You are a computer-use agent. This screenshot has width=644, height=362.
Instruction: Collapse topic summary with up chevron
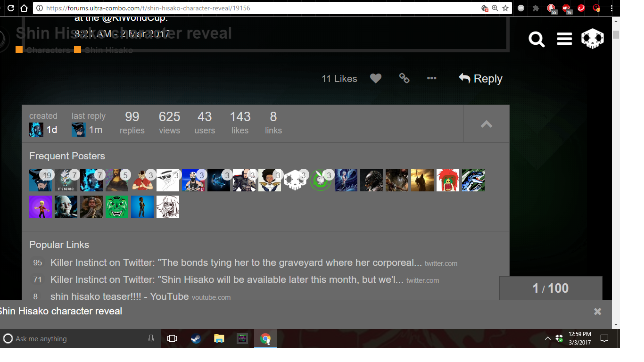click(487, 124)
